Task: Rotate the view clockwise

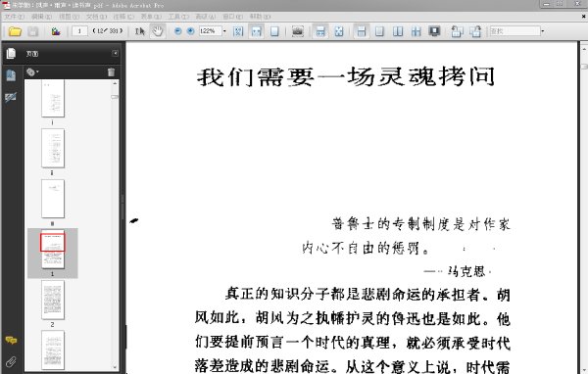Action: (x=475, y=31)
